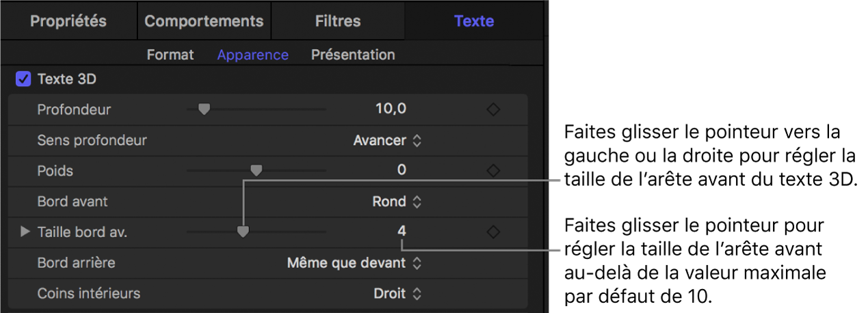Click the Taille bord av. slider handle

242,231
